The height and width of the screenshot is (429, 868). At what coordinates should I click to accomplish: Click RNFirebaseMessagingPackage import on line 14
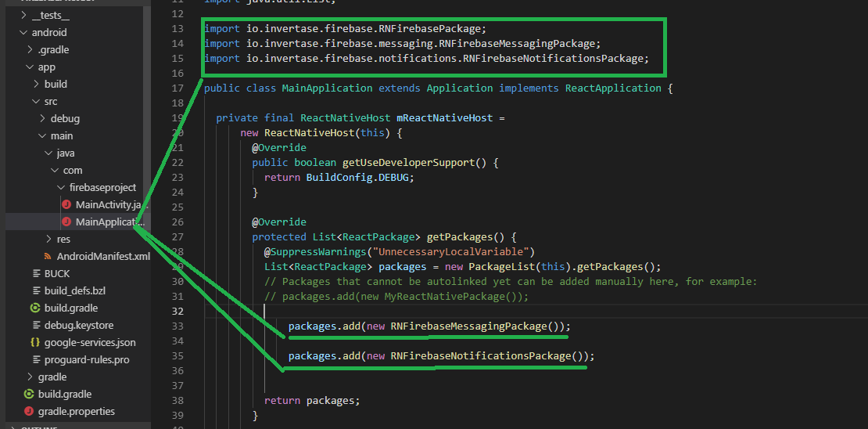pyautogui.click(x=516, y=43)
